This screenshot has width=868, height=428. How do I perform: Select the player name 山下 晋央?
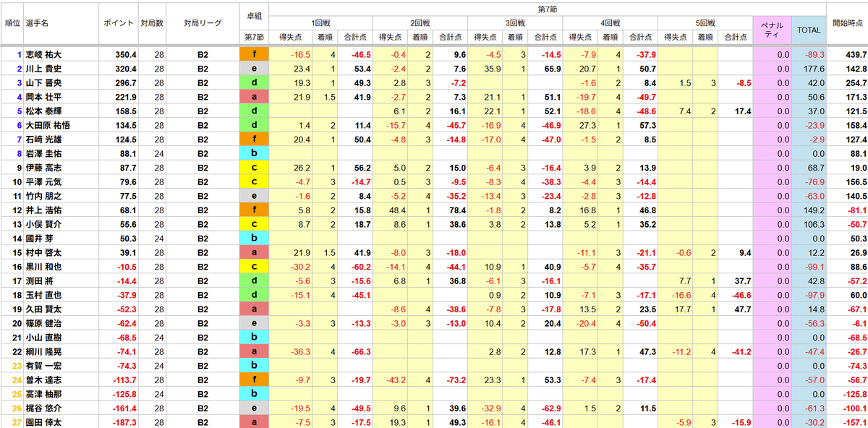[43, 82]
